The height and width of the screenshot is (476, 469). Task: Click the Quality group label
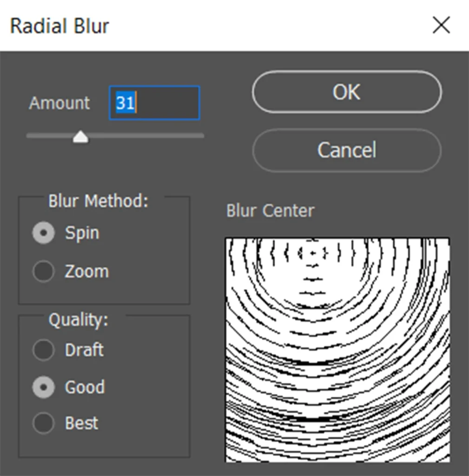click(78, 319)
